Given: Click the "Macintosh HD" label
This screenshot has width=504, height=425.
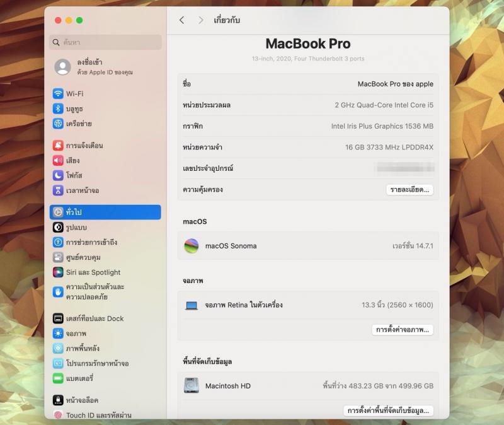Looking at the screenshot, I should coord(228,386).
